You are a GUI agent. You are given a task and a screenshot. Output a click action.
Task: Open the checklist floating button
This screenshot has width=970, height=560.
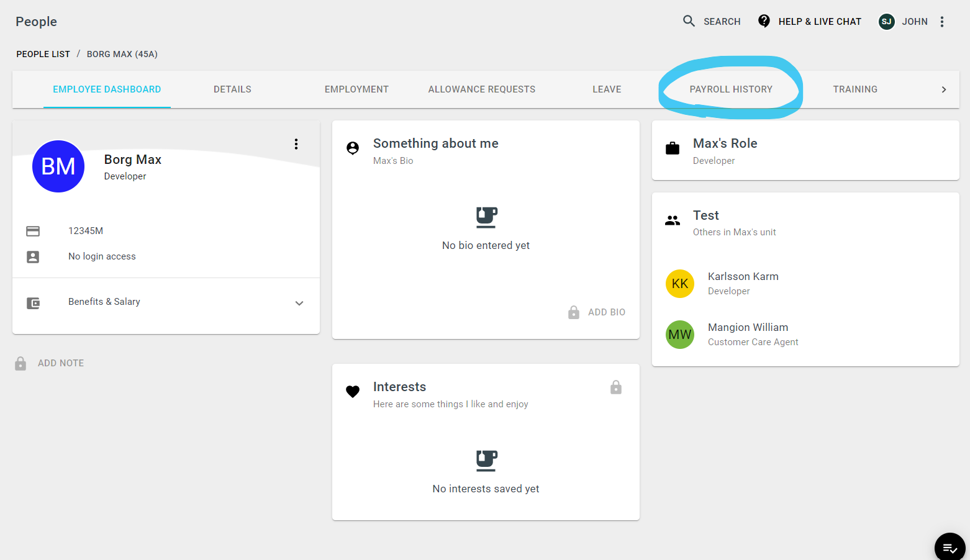(950, 548)
